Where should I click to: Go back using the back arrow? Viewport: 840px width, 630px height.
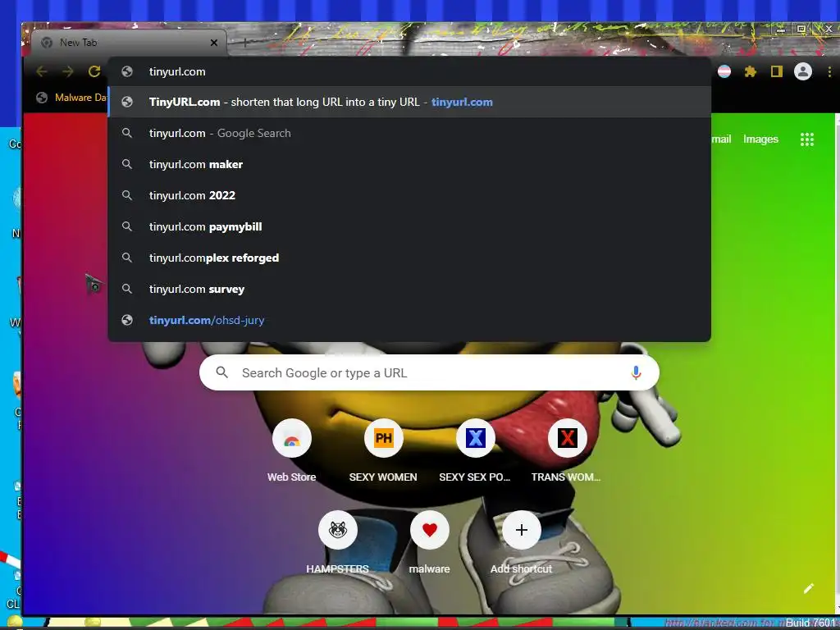coord(42,71)
